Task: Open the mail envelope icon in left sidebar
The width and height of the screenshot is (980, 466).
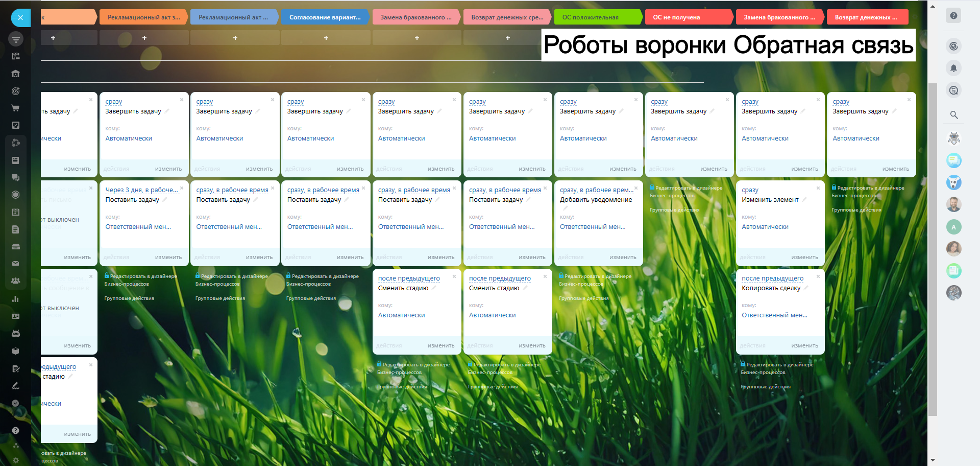Action: coord(15,264)
